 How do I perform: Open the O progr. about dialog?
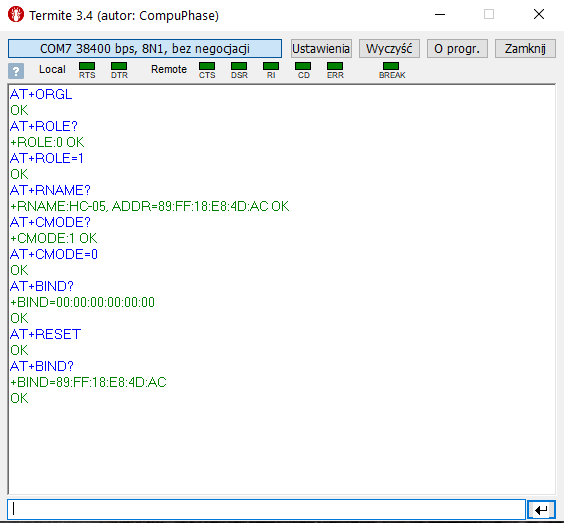[457, 49]
